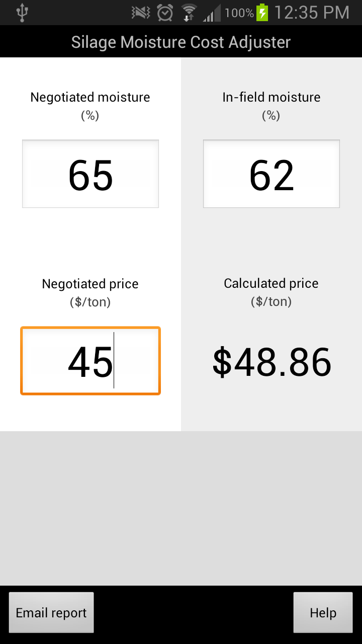Tap the green battery charging icon
Screen dimensions: 362x644
(x=262, y=13)
